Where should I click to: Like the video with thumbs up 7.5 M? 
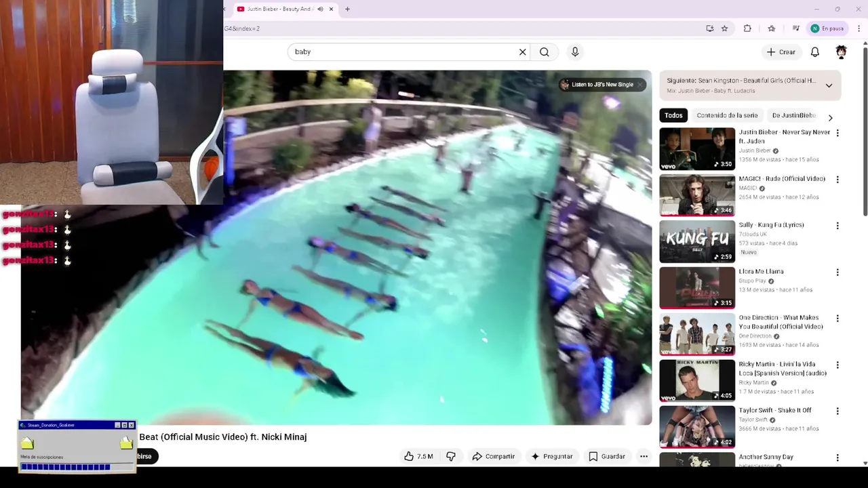point(418,456)
